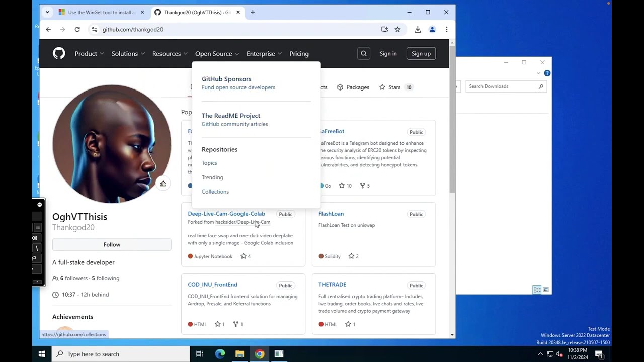The image size is (644, 362).
Task: Launch Microsoft Edge from the taskbar
Action: click(220, 354)
